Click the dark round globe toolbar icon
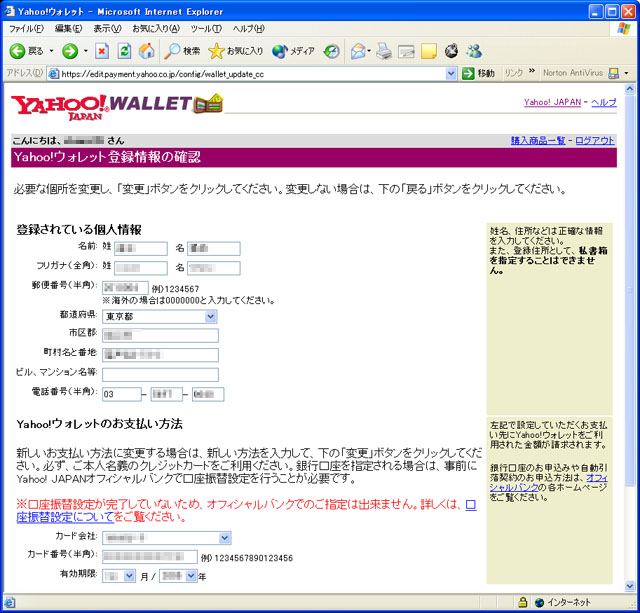 click(x=451, y=51)
